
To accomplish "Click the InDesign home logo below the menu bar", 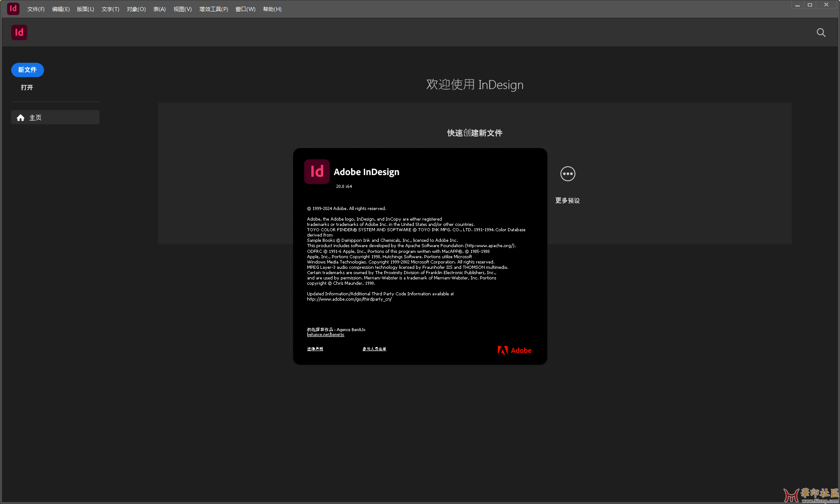I will coord(19,32).
